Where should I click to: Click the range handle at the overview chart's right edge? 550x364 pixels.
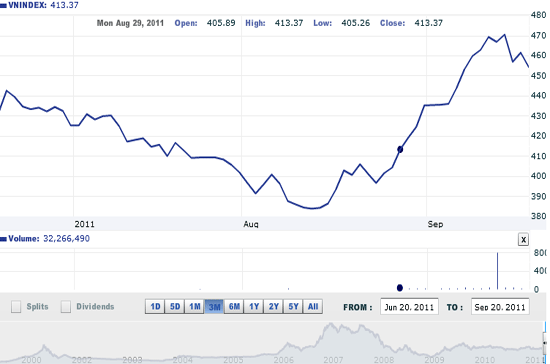click(x=545, y=342)
